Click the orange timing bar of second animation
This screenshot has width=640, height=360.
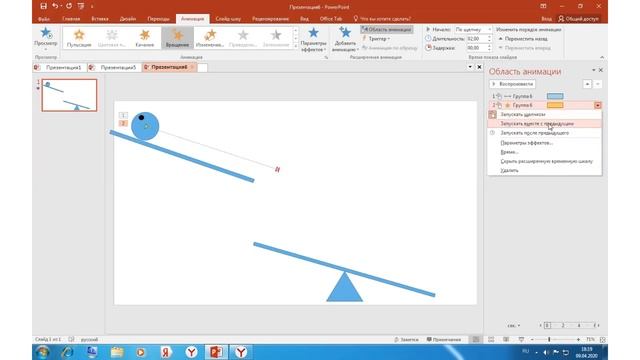555,105
